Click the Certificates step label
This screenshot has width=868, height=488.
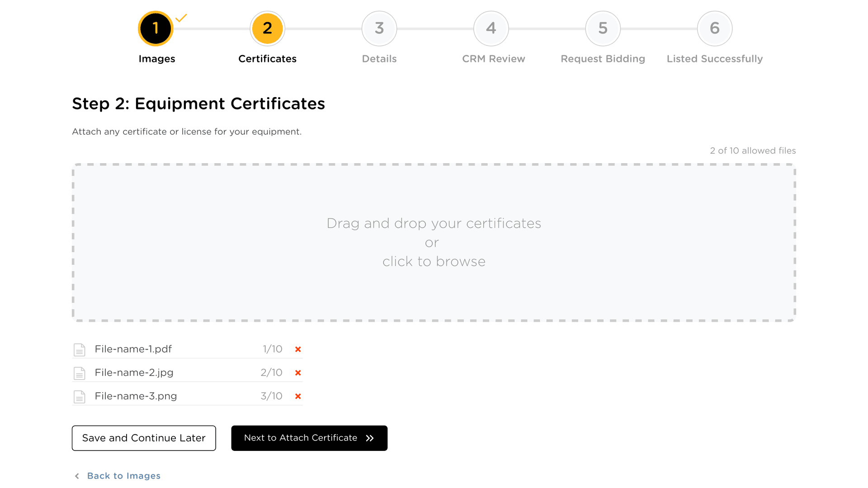(267, 59)
